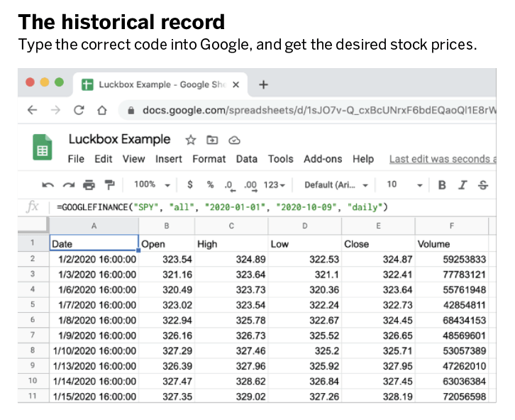Screen dimensions: 515x420
Task: Select the Close header cell
Action: [378, 243]
